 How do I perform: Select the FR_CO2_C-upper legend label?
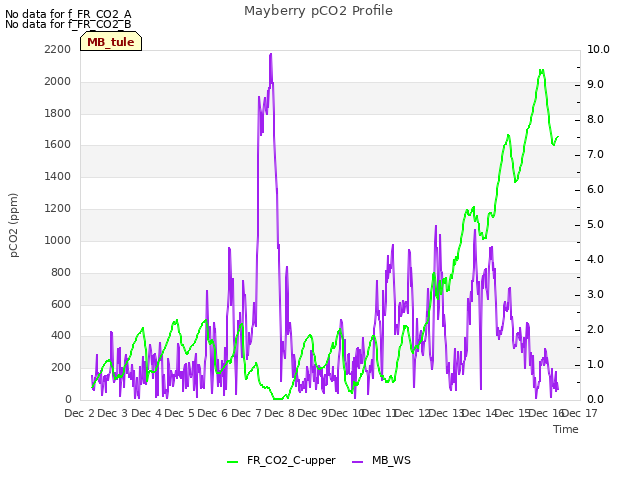[291, 460]
